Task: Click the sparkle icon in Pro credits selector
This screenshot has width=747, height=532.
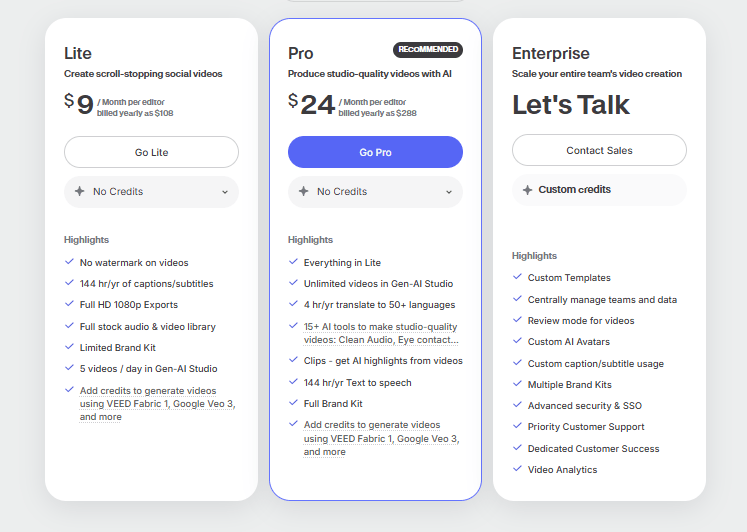Action: (x=303, y=192)
